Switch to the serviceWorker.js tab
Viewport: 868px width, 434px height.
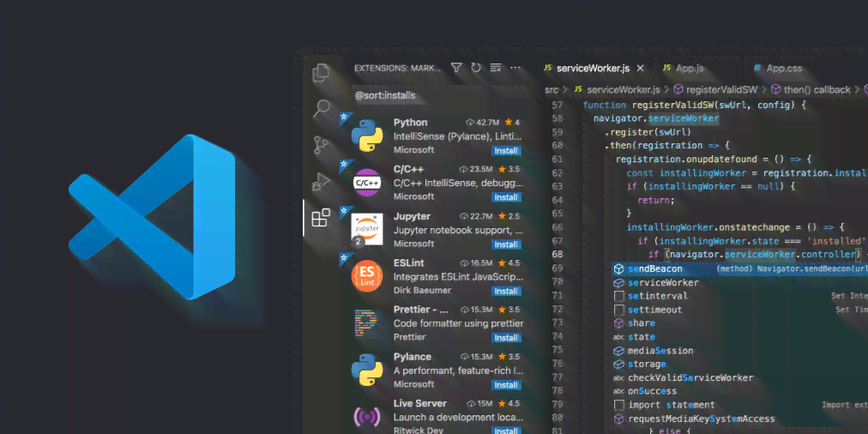pyautogui.click(x=594, y=69)
